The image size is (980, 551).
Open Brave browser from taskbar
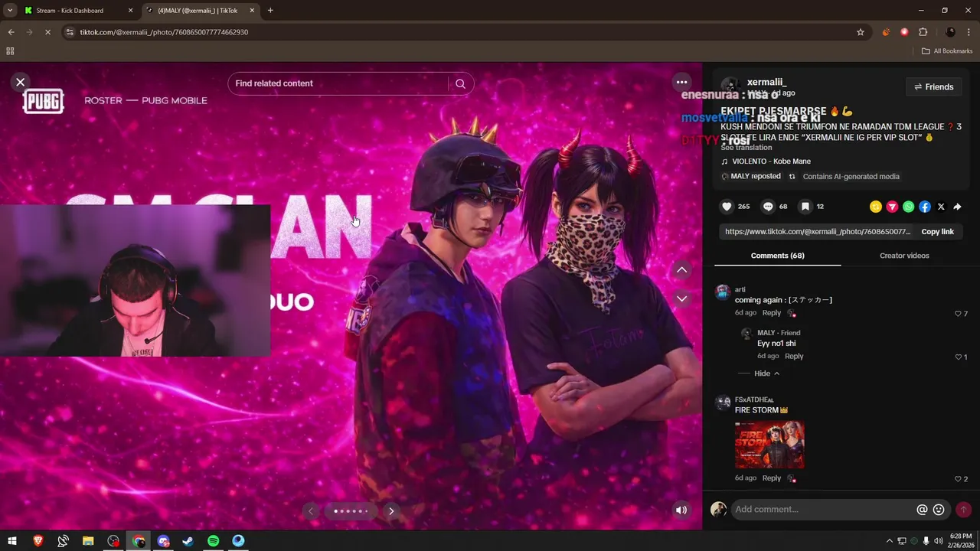pos(38,541)
